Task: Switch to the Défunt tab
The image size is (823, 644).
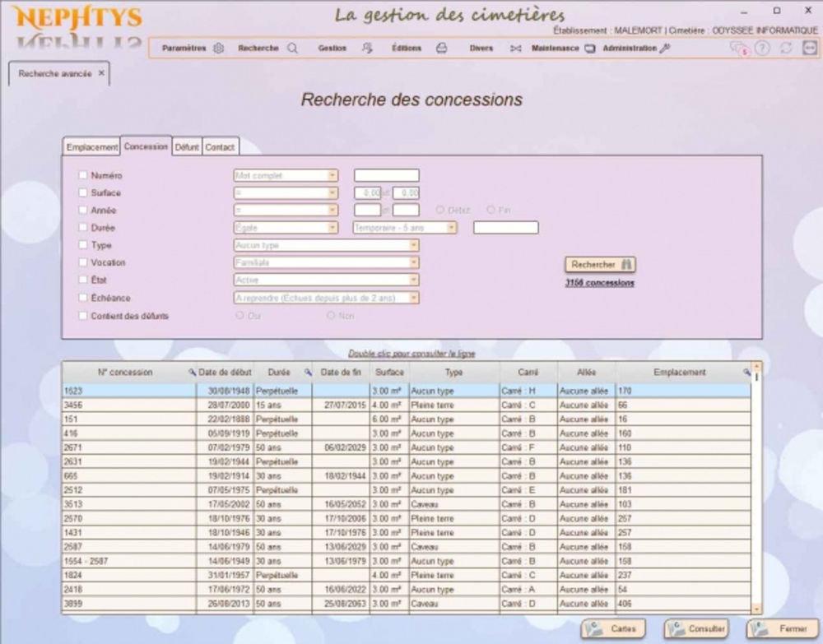Action: tap(187, 147)
